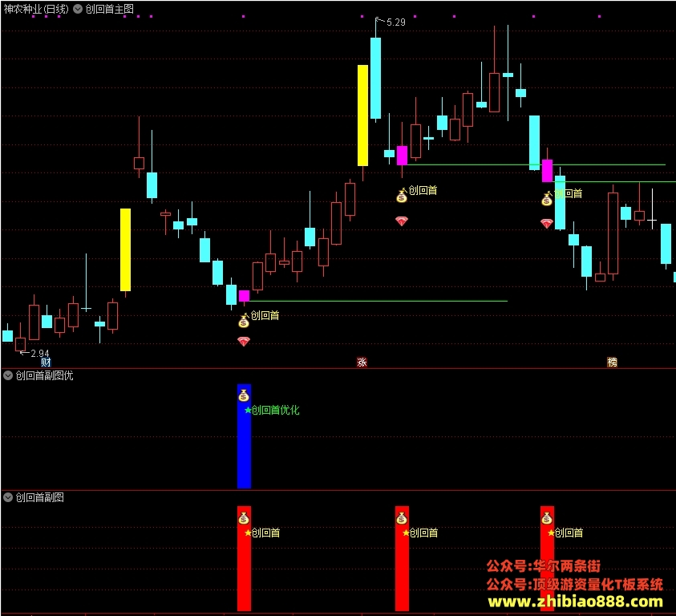Viewport: 676px width, 616px height.
Task: Click money bag atop leftmost red bar
Action: tap(244, 517)
